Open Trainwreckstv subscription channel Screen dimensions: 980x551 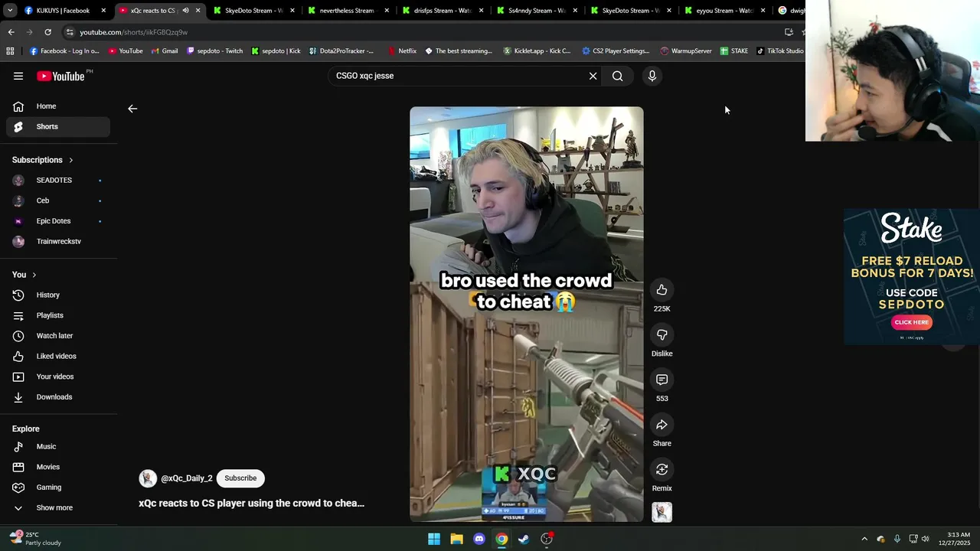click(x=58, y=241)
